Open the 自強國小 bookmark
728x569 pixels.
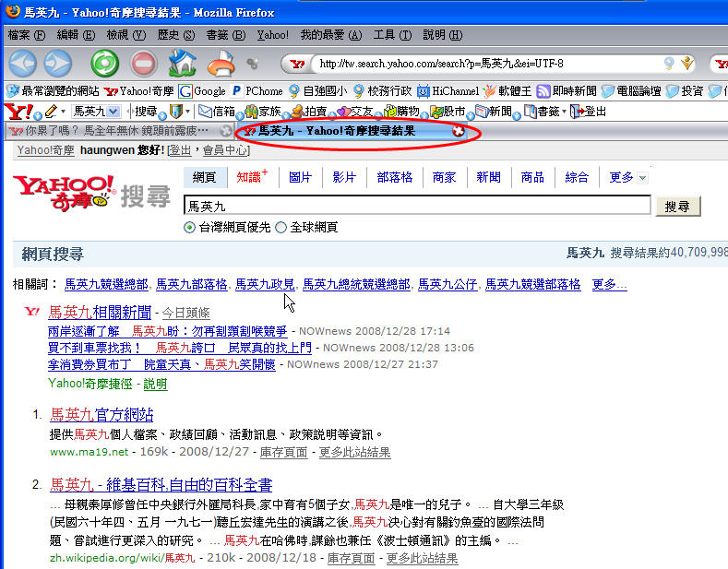(317, 91)
